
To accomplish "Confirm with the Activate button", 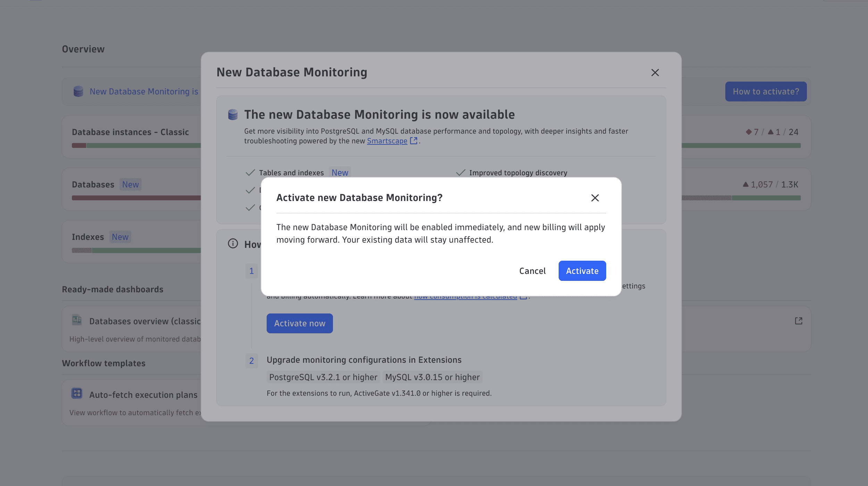I will click(x=582, y=271).
